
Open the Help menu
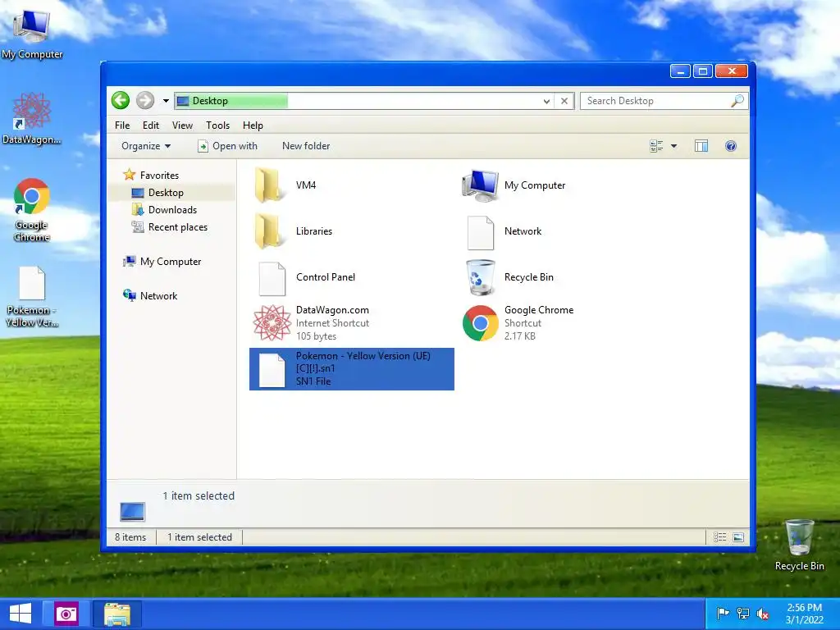(x=253, y=126)
